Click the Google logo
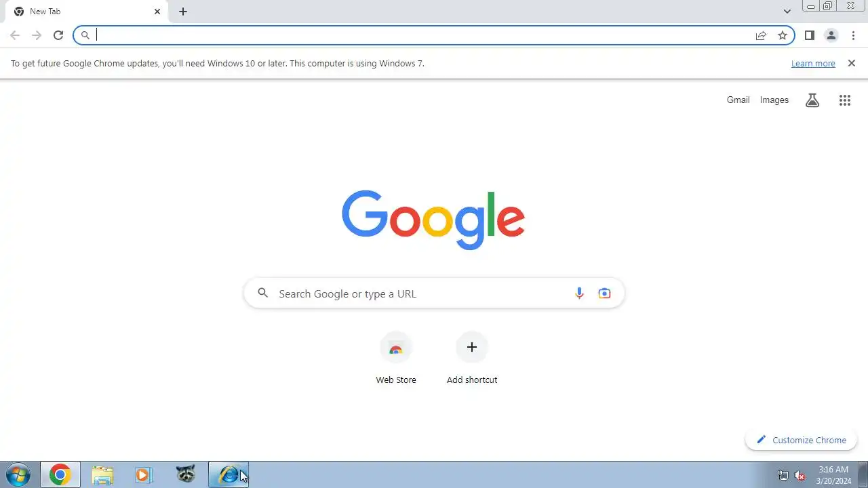The image size is (868, 488). tap(433, 220)
